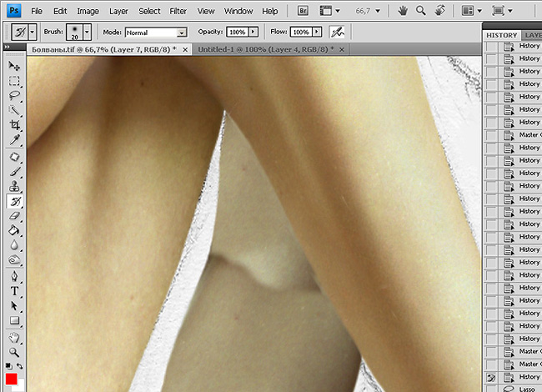Open the Image menu
The height and width of the screenshot is (392, 542).
pos(88,12)
